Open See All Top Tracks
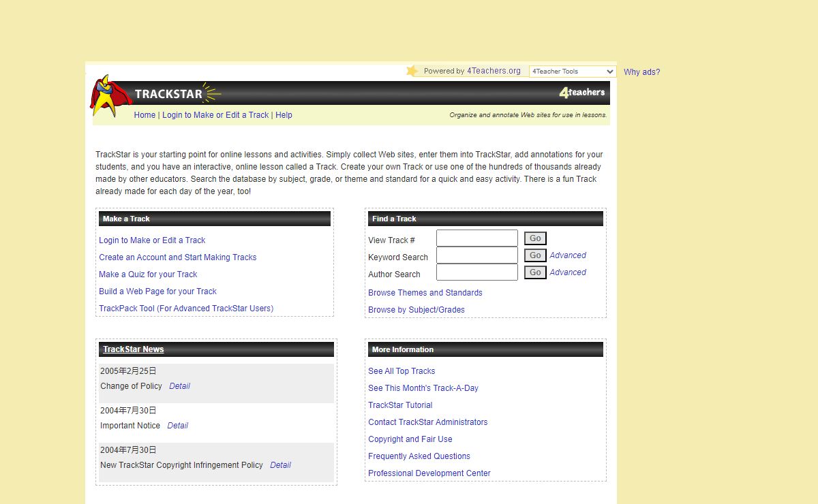818x504 pixels. (402, 371)
